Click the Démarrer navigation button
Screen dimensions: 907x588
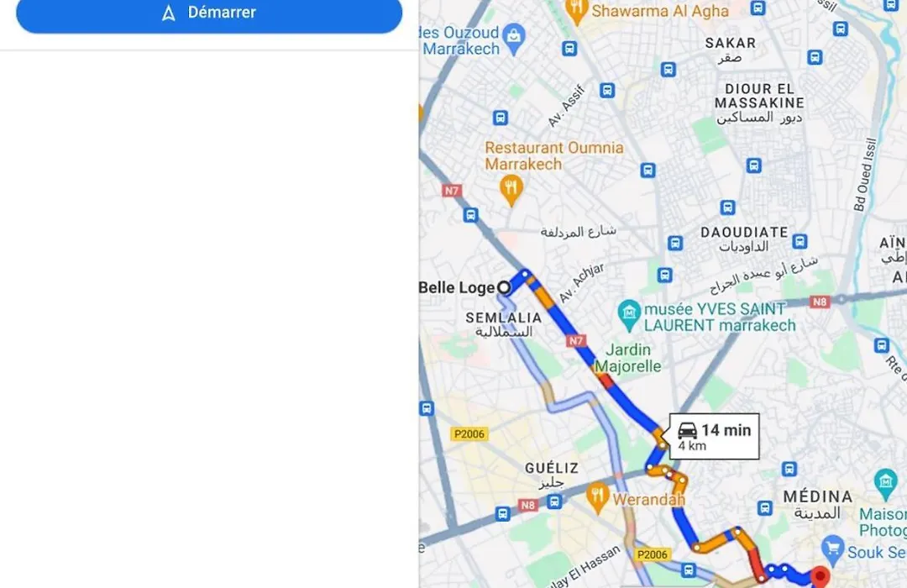209,13
